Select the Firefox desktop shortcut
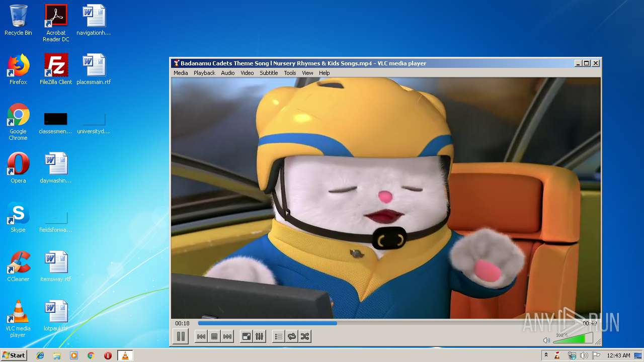 (x=18, y=69)
